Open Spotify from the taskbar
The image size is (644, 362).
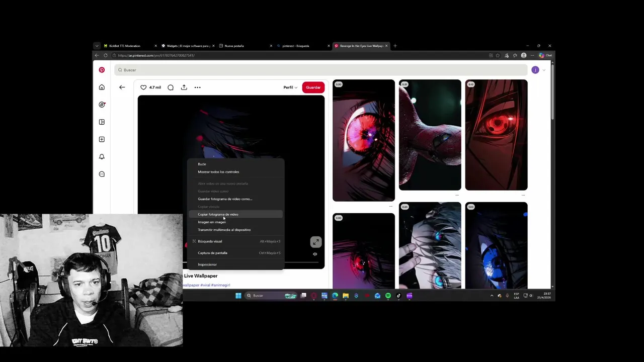click(x=388, y=296)
